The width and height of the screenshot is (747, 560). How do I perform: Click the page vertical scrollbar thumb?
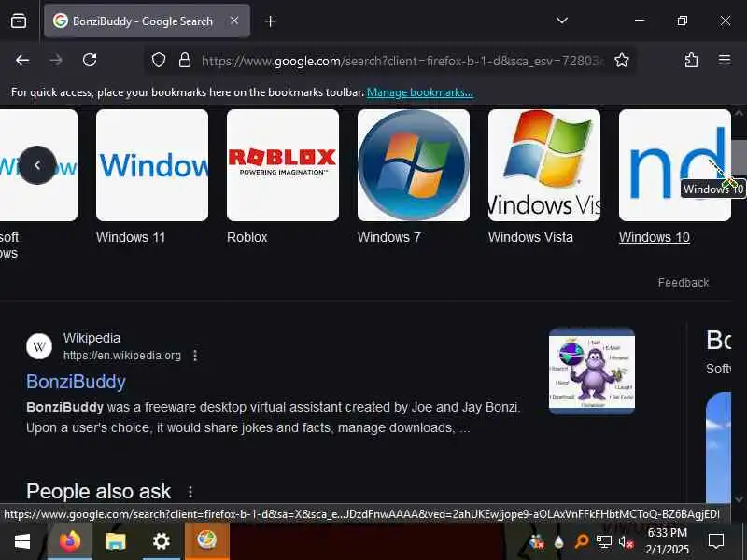[x=739, y=159]
